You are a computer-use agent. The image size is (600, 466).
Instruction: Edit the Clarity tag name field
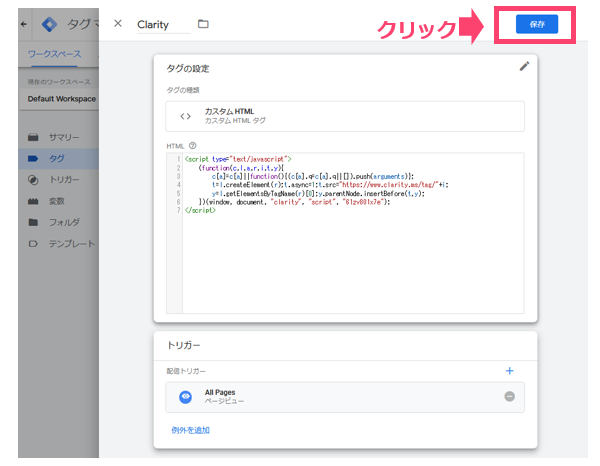(x=163, y=25)
